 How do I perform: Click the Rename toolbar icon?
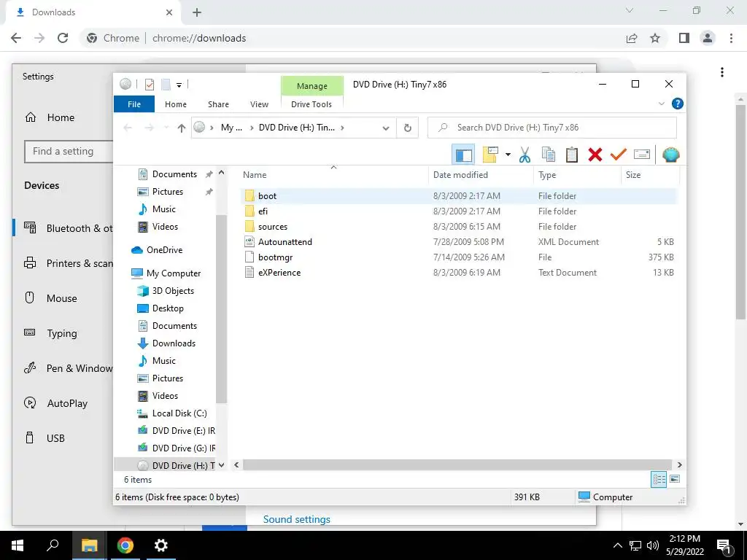coord(642,155)
